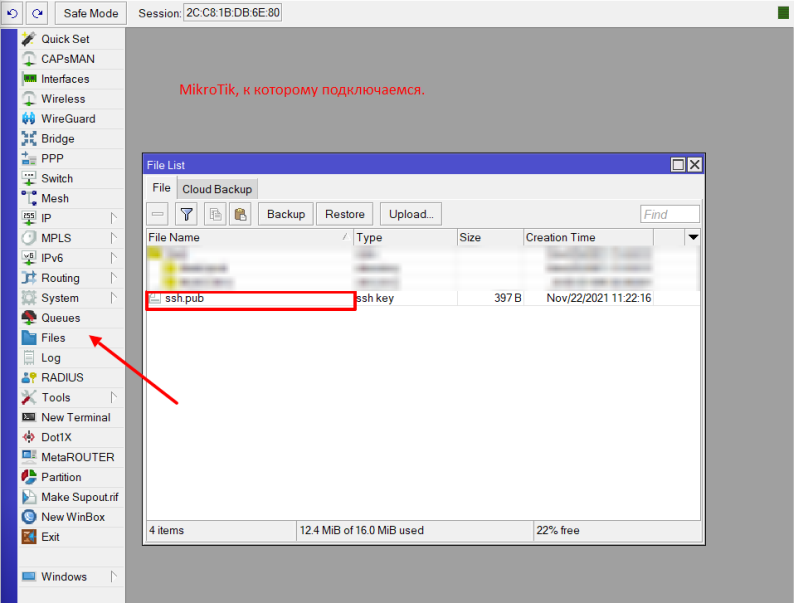Open PPP menu entry

click(x=71, y=158)
